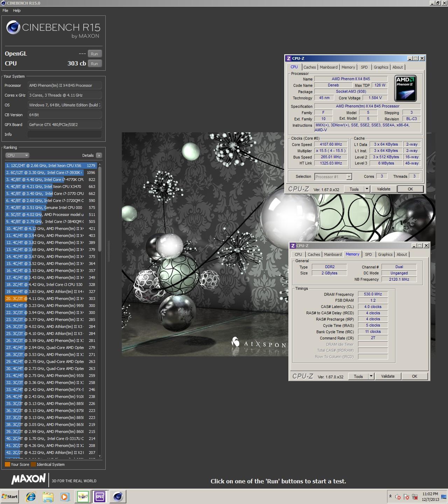Click the Start button
Viewport: 448px width, 504px height.
point(10,496)
